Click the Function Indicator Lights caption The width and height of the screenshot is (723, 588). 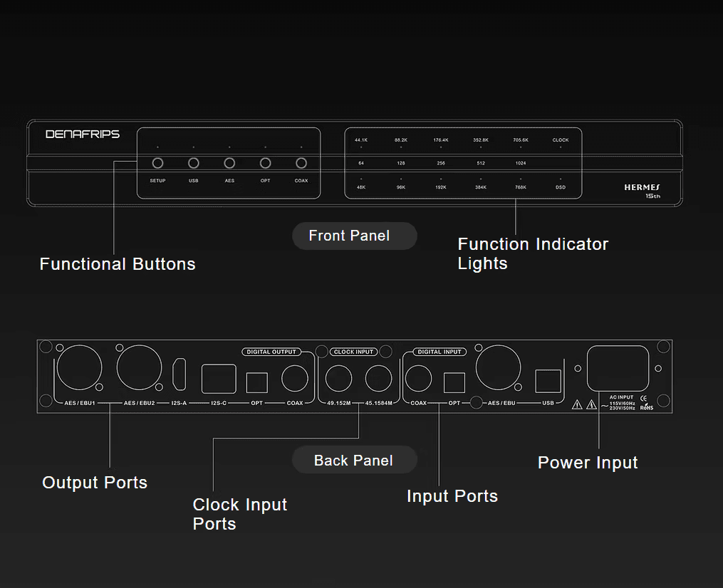[x=533, y=253]
